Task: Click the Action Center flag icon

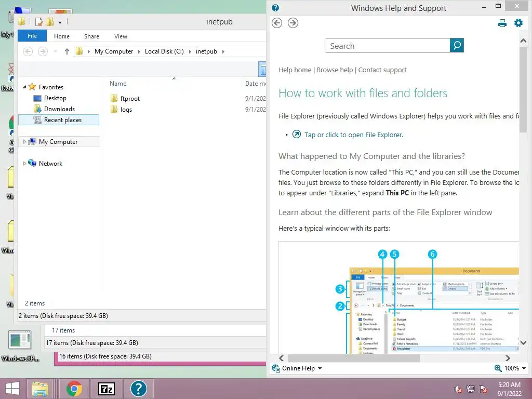Action: pyautogui.click(x=483, y=389)
